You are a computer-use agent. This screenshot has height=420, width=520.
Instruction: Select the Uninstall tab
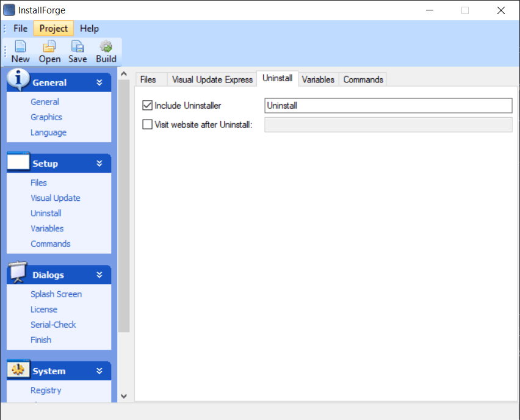(x=277, y=78)
